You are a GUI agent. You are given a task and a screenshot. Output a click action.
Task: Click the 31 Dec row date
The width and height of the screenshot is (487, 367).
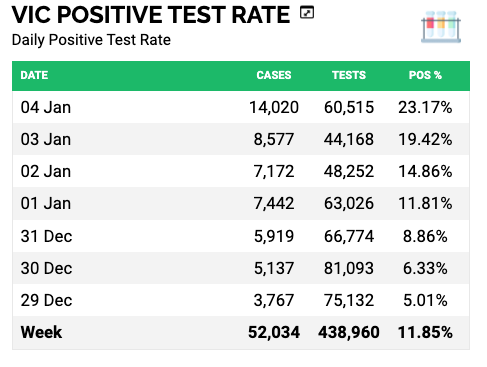(x=46, y=236)
